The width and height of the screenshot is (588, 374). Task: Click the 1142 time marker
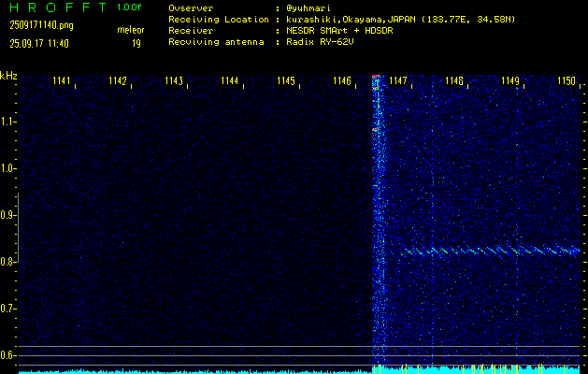(x=118, y=81)
